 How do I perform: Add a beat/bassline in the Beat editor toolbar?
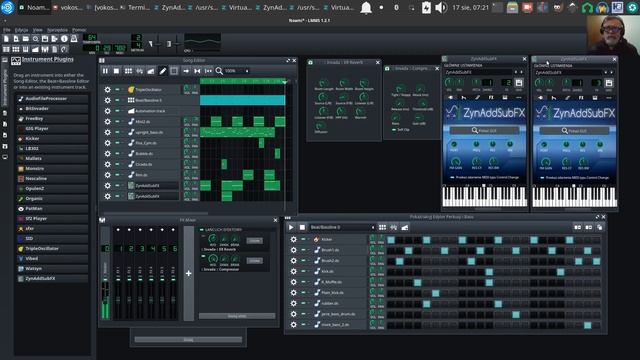[382, 227]
